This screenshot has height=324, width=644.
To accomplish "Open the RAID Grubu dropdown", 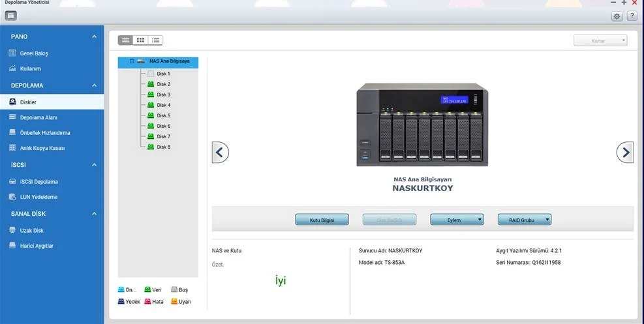I will click(x=525, y=220).
